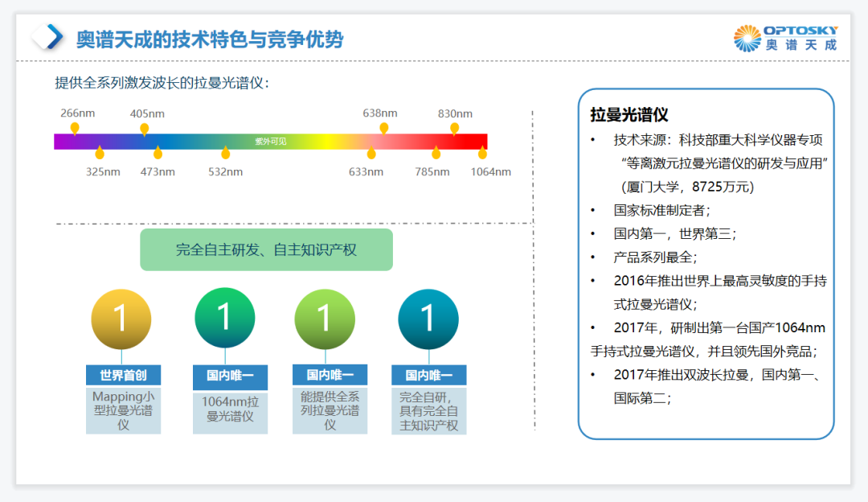Click the green 完全自主研发、自主知识产权 box
This screenshot has width=868, height=502.
click(x=266, y=250)
